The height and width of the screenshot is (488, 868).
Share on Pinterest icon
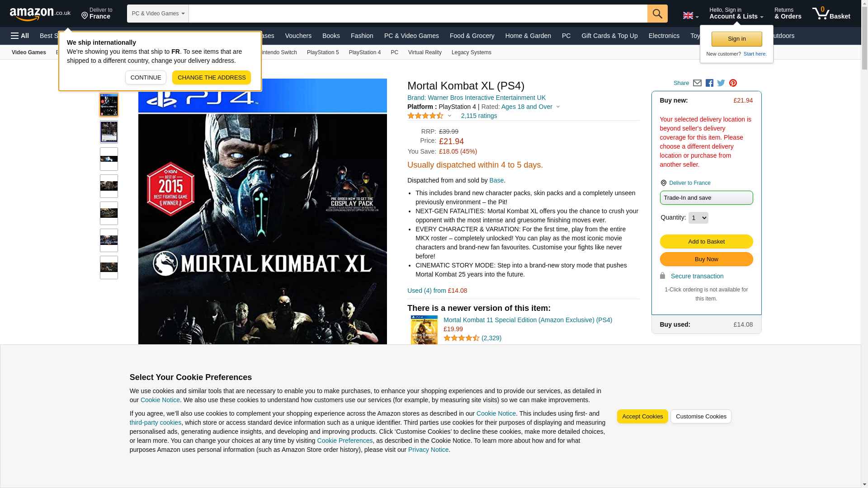tap(733, 83)
